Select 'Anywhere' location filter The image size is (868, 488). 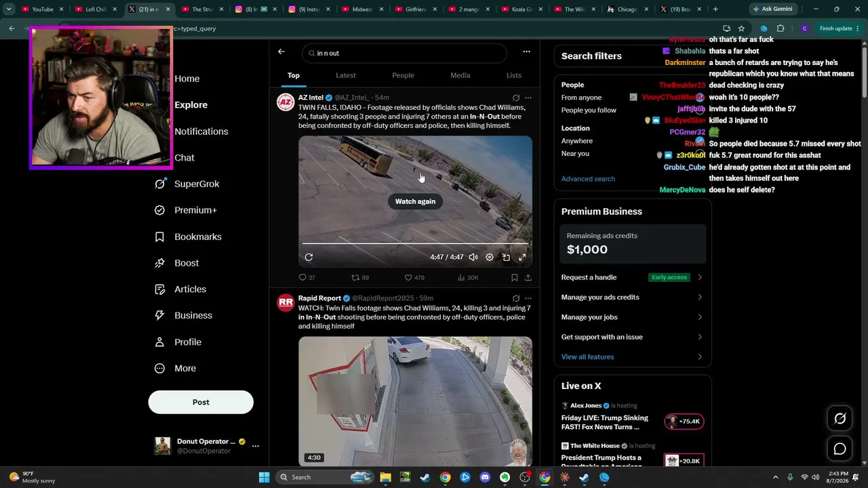577,141
